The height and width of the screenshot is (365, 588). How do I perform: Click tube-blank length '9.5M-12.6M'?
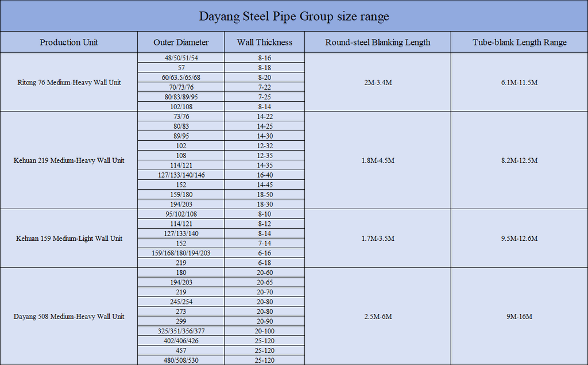519,239
